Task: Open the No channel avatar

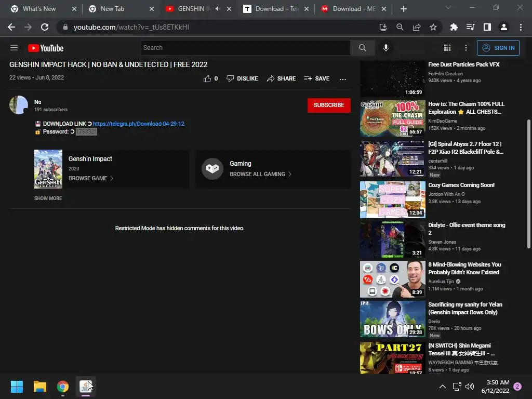Action: (x=19, y=105)
